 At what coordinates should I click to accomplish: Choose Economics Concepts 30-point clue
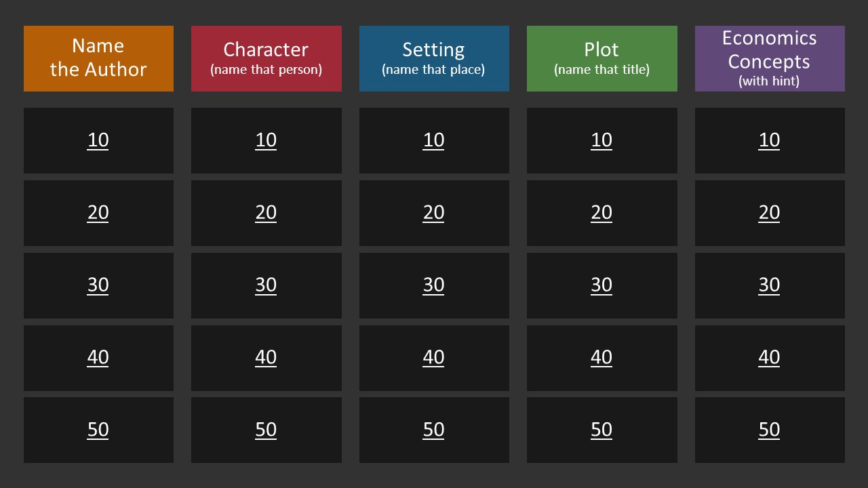point(770,285)
